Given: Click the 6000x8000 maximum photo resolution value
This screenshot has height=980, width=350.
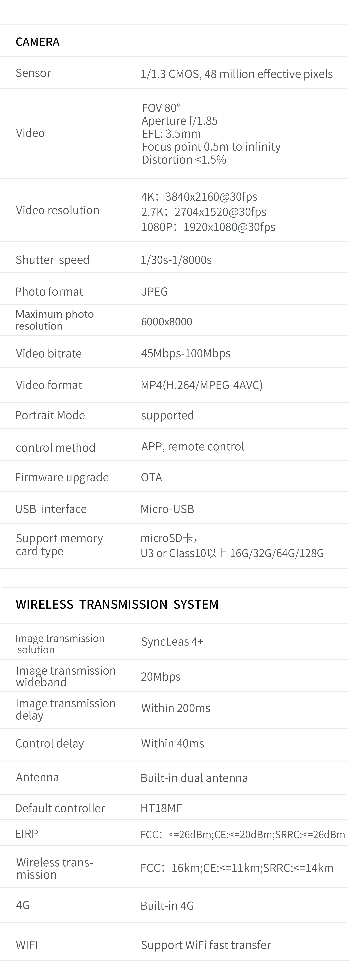Looking at the screenshot, I should click(x=166, y=322).
